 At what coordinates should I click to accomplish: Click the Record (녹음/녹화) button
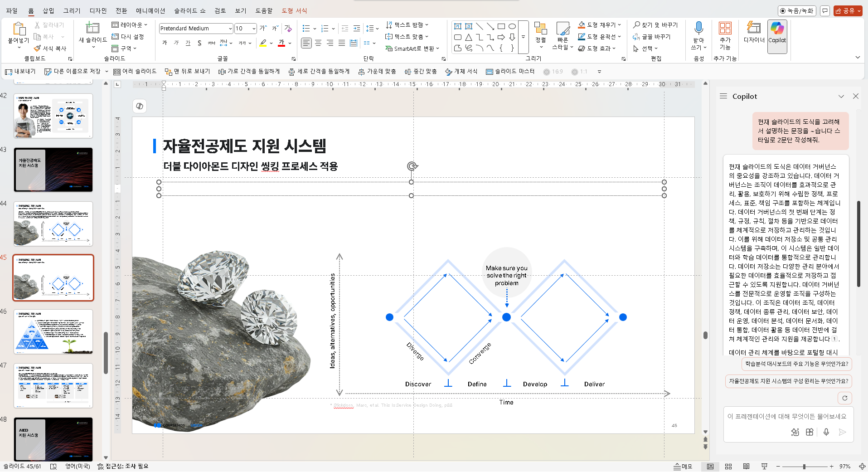click(x=797, y=11)
